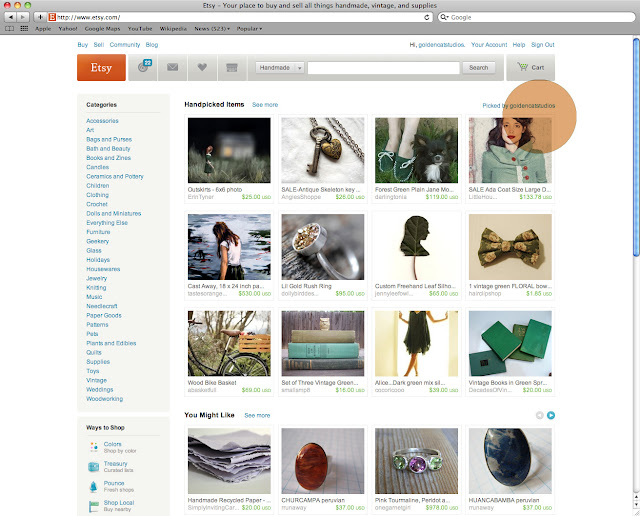
Task: Select the Ceramics and Pottery category
Action: tap(115, 176)
